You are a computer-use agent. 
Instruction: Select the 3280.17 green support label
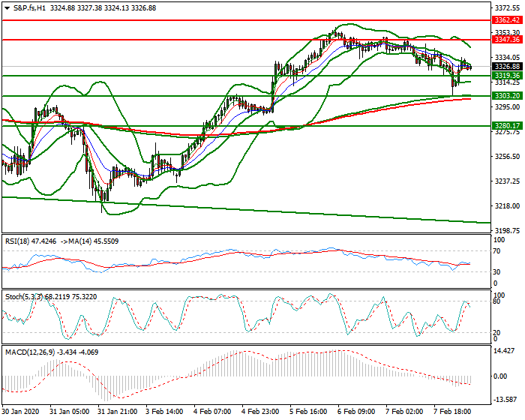pyautogui.click(x=507, y=126)
